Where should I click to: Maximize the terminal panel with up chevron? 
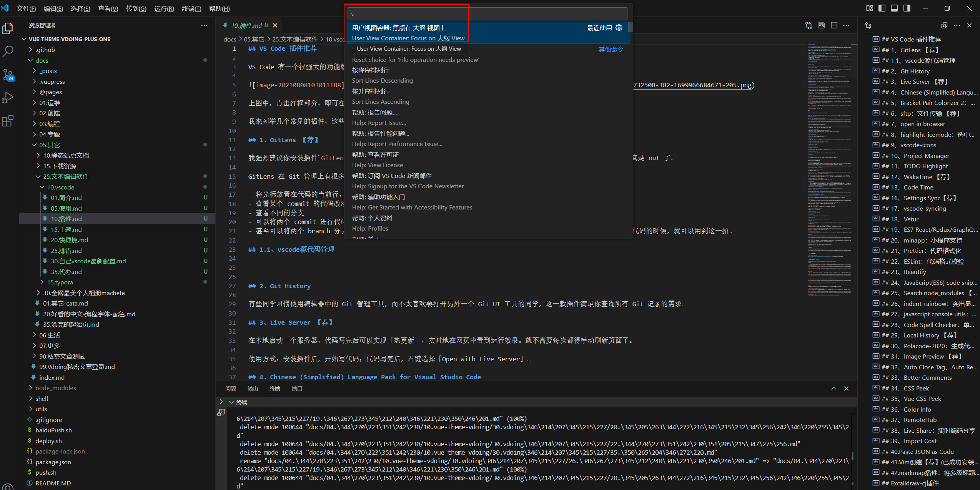coord(834,389)
